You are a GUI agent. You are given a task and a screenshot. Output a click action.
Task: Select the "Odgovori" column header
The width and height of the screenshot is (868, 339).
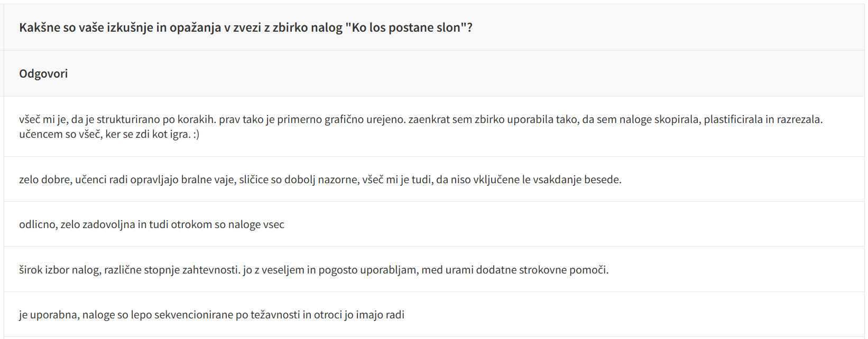click(43, 73)
